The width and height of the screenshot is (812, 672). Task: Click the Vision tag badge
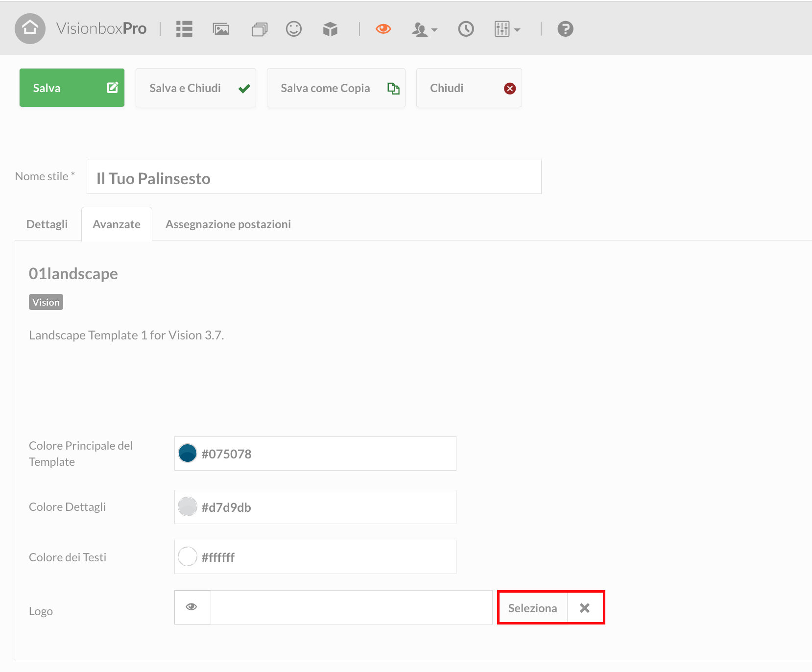point(46,302)
